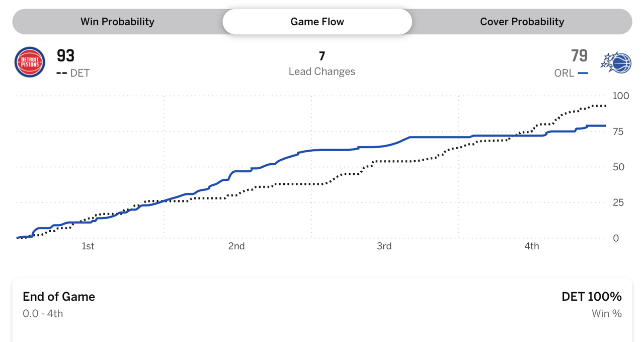
Task: Click the Lead Changes label
Action: point(322,72)
